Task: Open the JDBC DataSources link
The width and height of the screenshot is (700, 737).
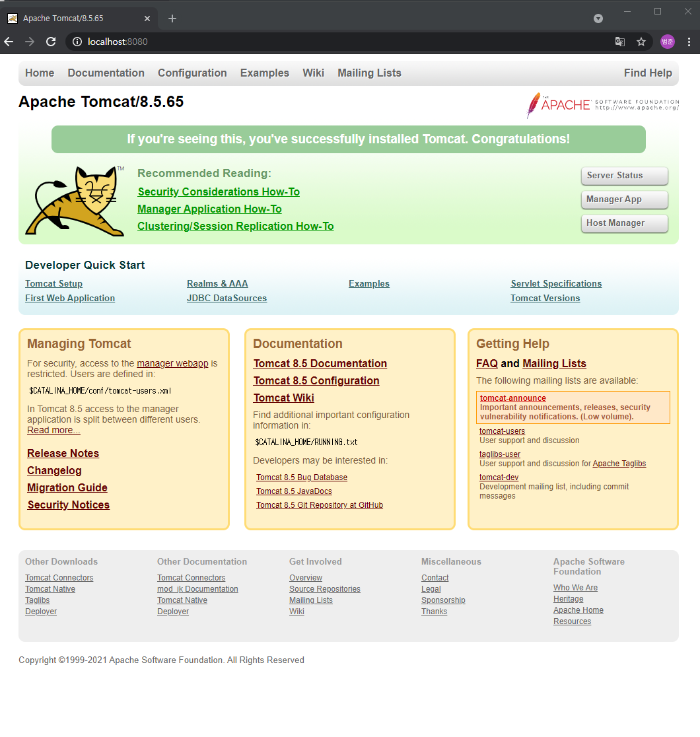Action: (227, 298)
